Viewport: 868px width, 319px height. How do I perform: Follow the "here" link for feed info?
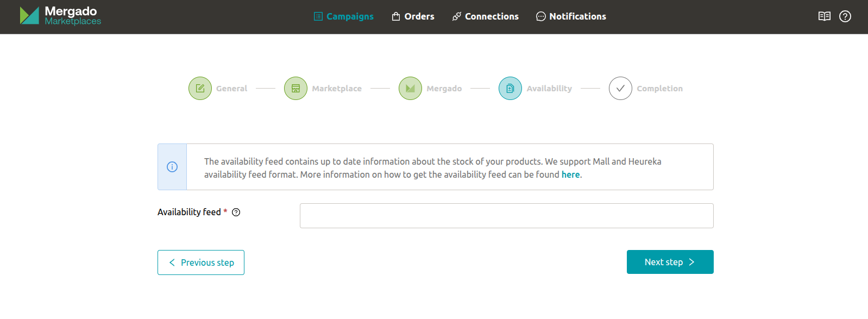570,174
